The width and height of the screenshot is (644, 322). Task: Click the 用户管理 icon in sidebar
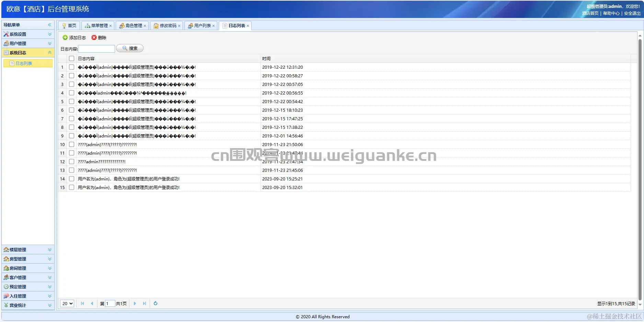(x=6, y=43)
